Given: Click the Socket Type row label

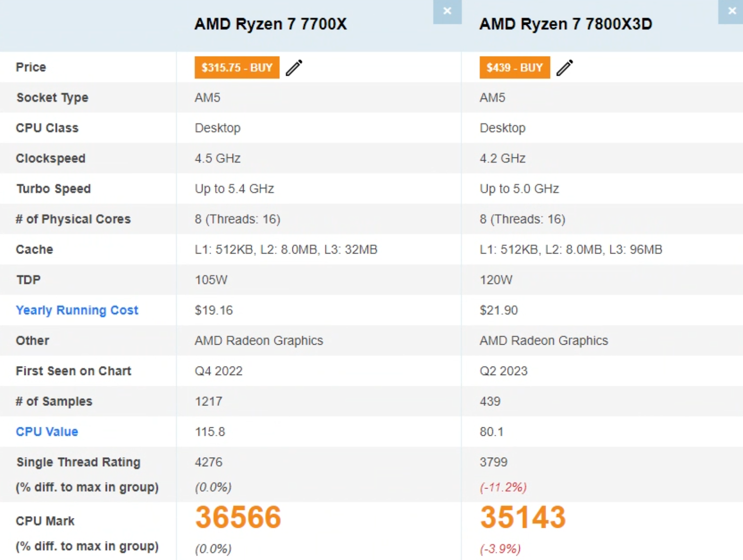Looking at the screenshot, I should 52,98.
